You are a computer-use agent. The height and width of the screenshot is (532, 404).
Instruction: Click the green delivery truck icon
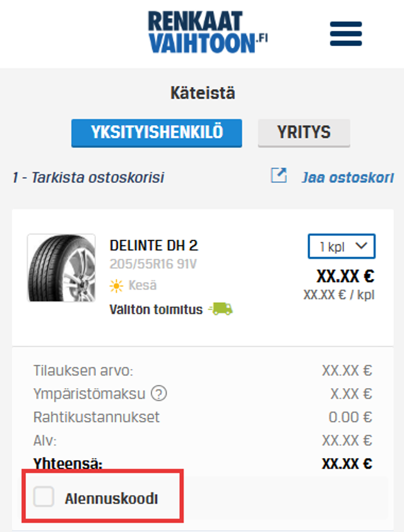click(220, 309)
